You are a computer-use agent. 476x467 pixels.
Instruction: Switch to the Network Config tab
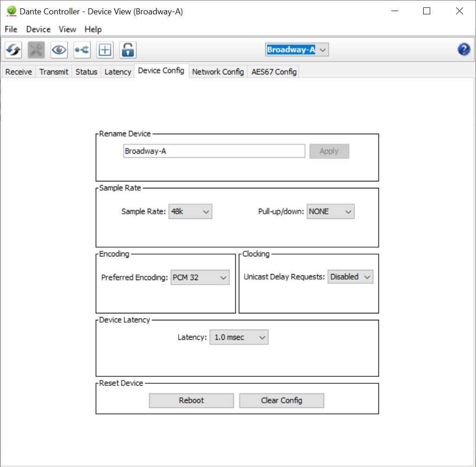pyautogui.click(x=218, y=72)
